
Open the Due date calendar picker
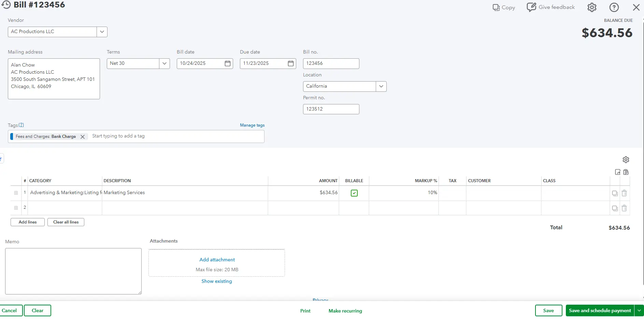(290, 63)
